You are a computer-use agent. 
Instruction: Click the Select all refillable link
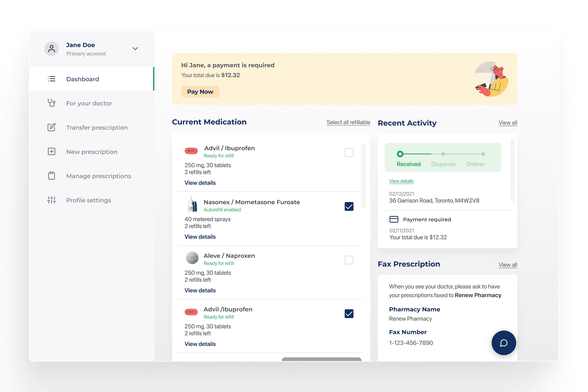(x=348, y=122)
